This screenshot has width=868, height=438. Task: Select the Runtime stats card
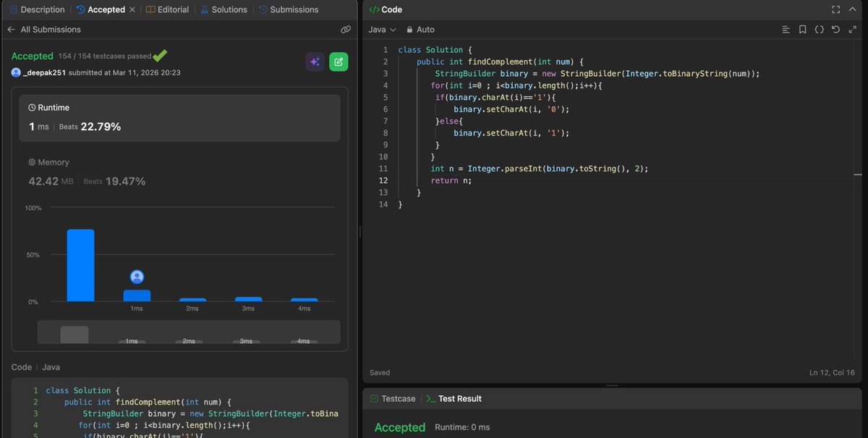coord(179,118)
